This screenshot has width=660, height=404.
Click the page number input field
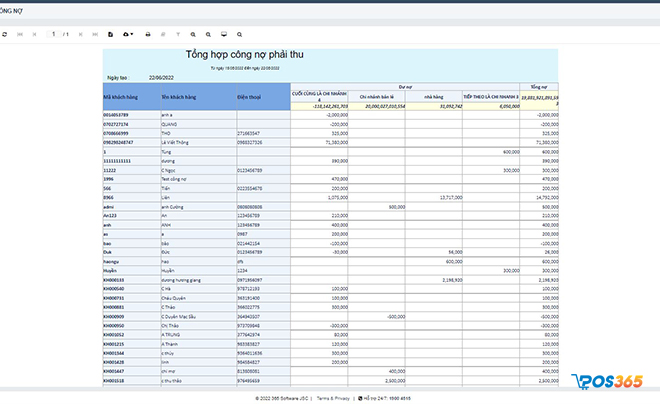[x=53, y=34]
